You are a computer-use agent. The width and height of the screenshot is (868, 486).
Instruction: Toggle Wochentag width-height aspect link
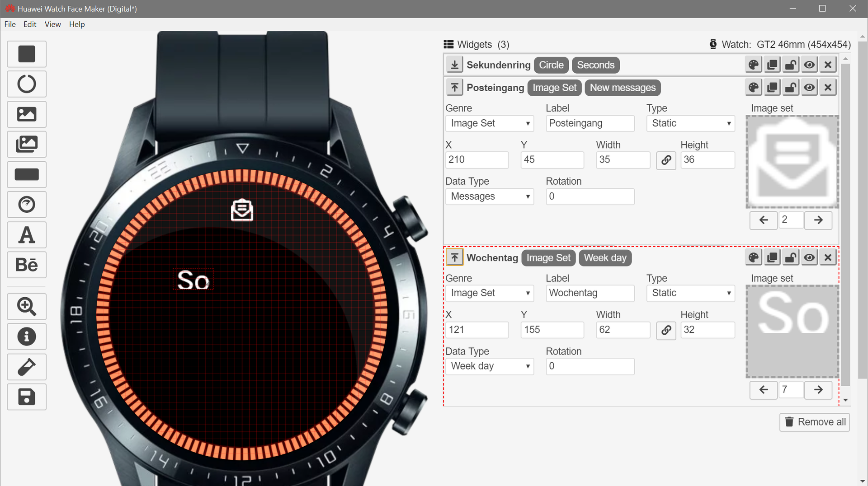(666, 330)
